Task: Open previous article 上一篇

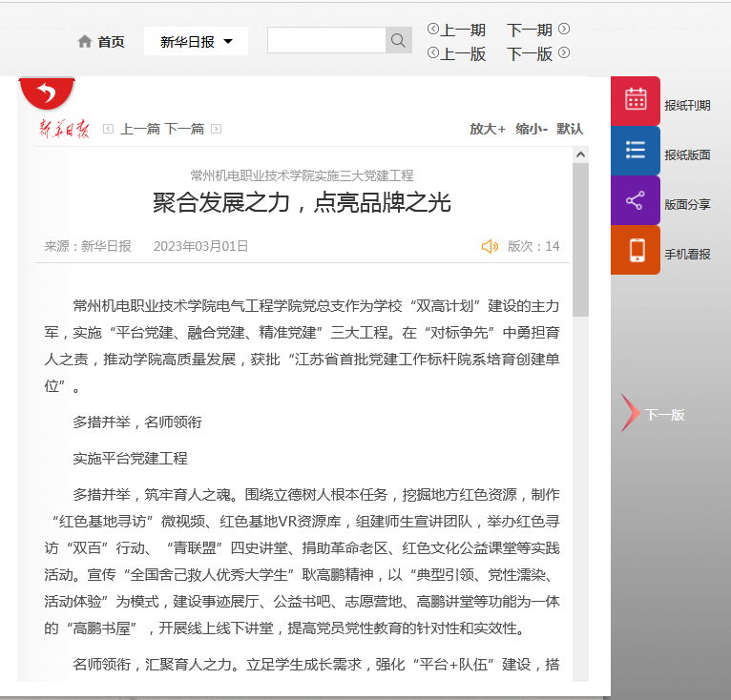Action: 138,129
